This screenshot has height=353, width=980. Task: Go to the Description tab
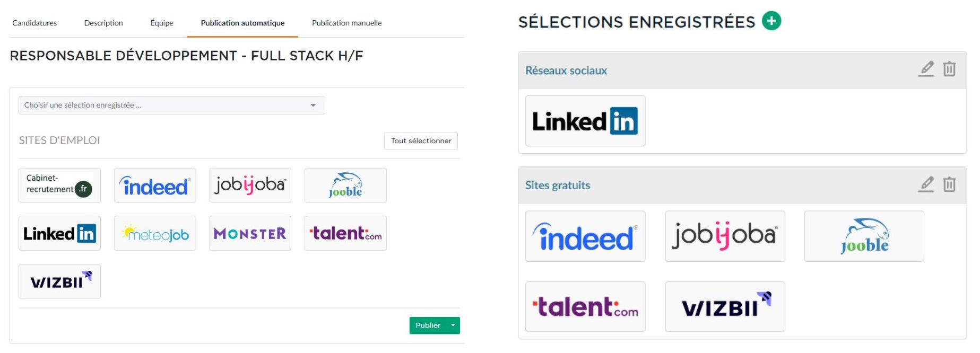[x=103, y=23]
